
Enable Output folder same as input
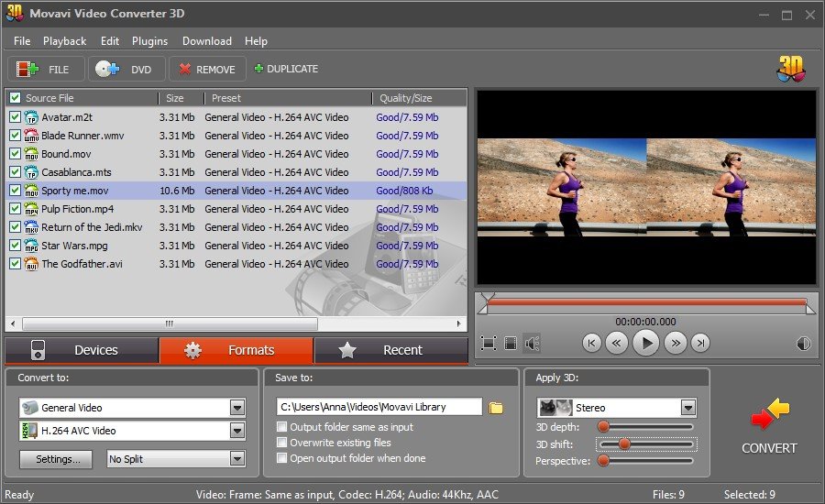(x=282, y=427)
